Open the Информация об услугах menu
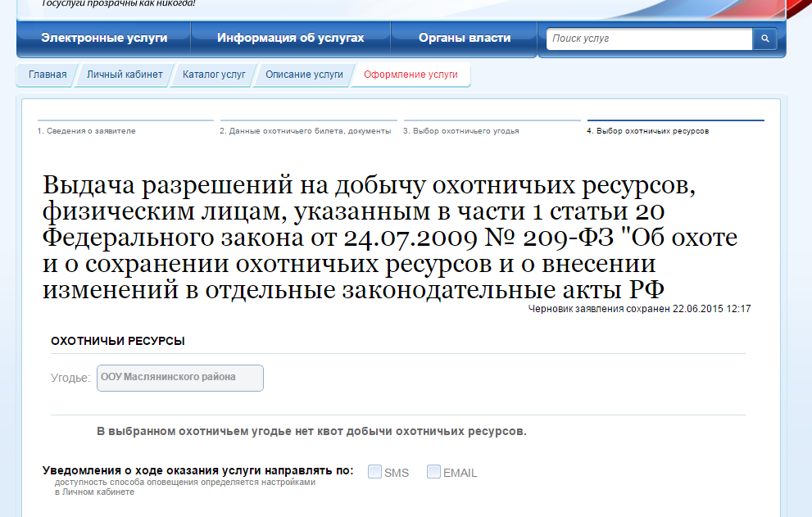Viewport: 812px width, 517px height. tap(290, 38)
